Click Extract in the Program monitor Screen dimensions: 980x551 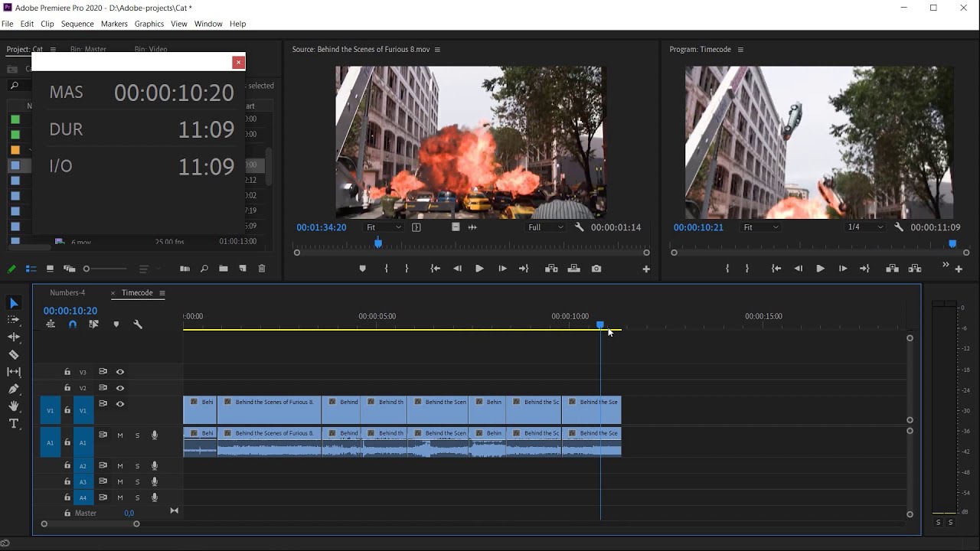click(x=915, y=269)
